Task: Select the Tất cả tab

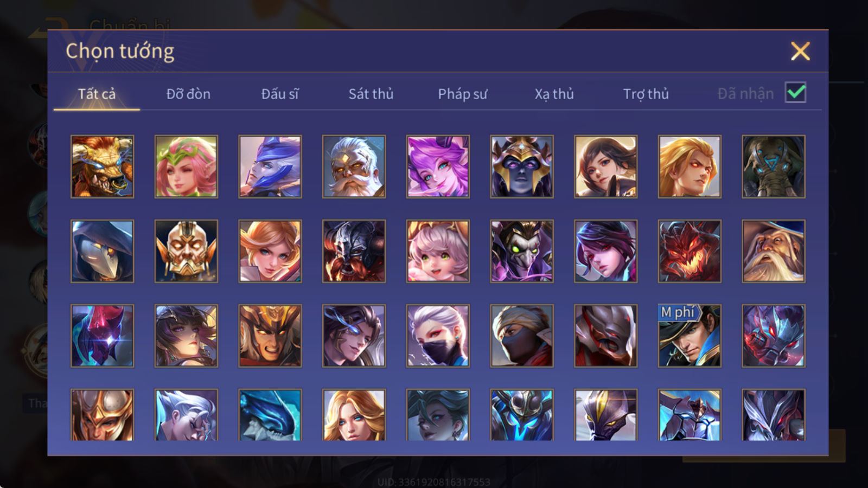Action: (97, 94)
